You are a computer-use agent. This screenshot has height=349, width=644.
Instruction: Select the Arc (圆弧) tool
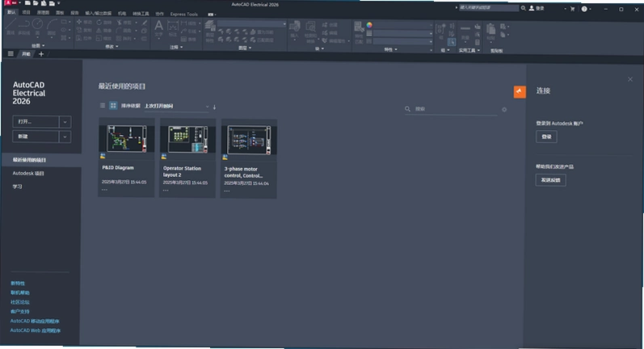(x=52, y=27)
